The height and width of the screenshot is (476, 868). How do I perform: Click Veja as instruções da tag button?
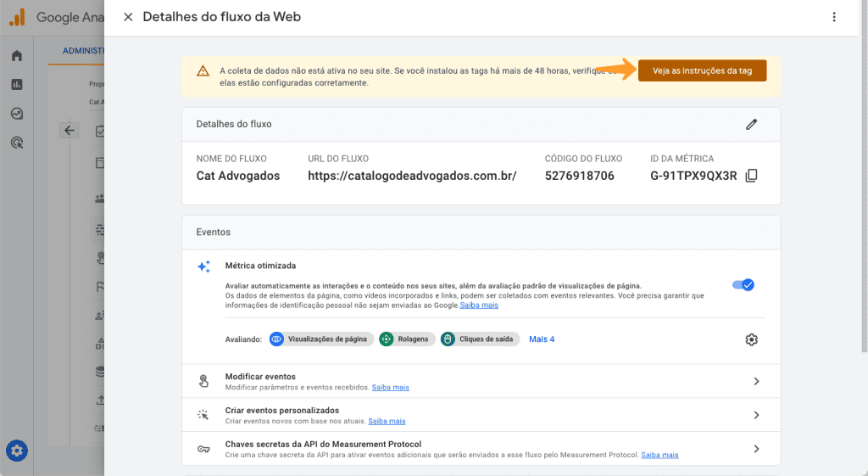(x=702, y=71)
